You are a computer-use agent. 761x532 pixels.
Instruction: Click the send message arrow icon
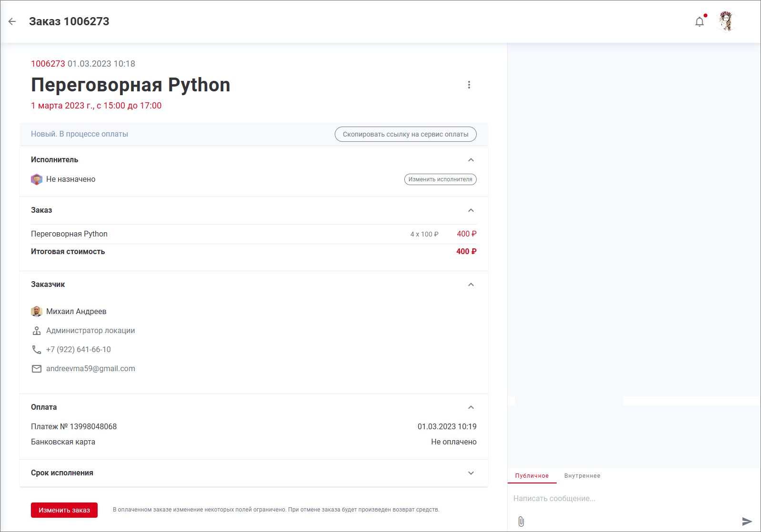pos(747,522)
